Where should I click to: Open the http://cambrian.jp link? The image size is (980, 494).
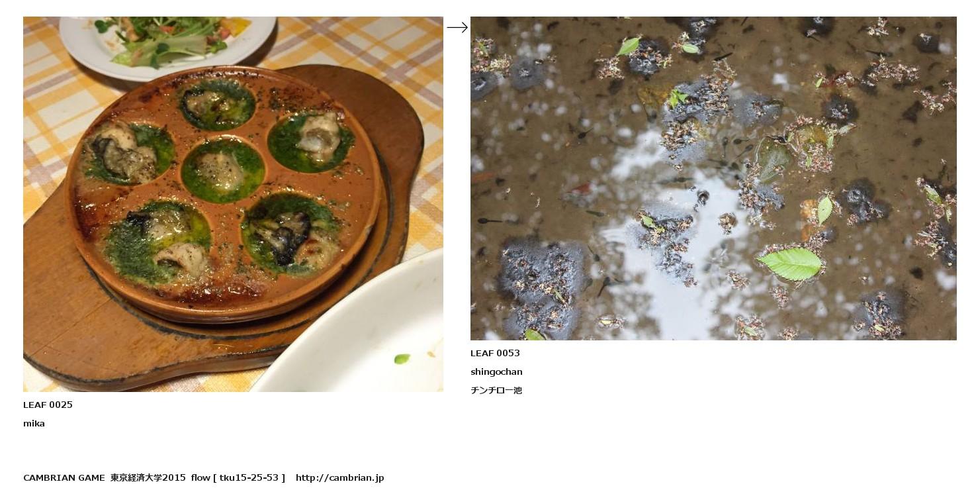[x=339, y=477]
